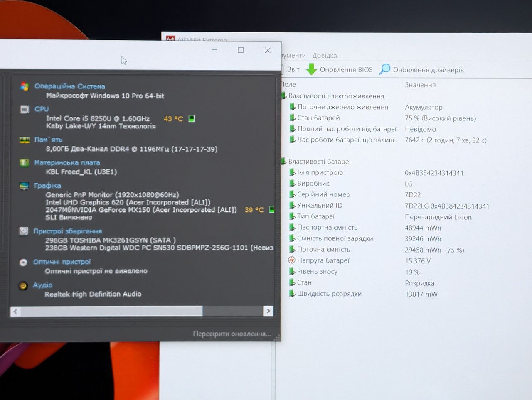Click the battery icon beside Тип батареї
This screenshot has width=532, height=400.
(x=292, y=216)
